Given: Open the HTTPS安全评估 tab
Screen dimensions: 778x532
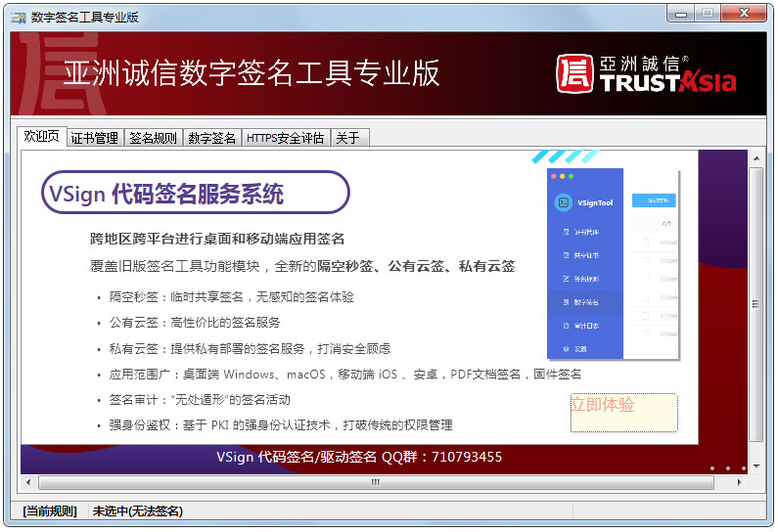Looking at the screenshot, I should [286, 138].
